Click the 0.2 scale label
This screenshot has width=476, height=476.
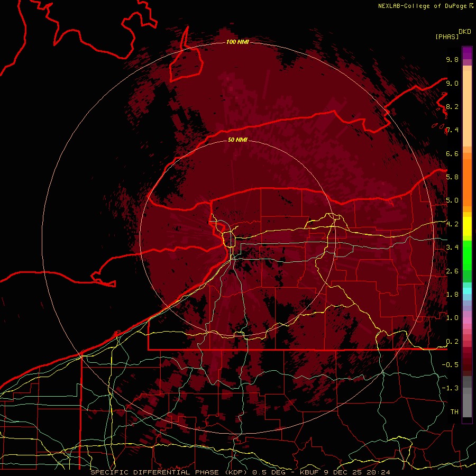coord(452,342)
